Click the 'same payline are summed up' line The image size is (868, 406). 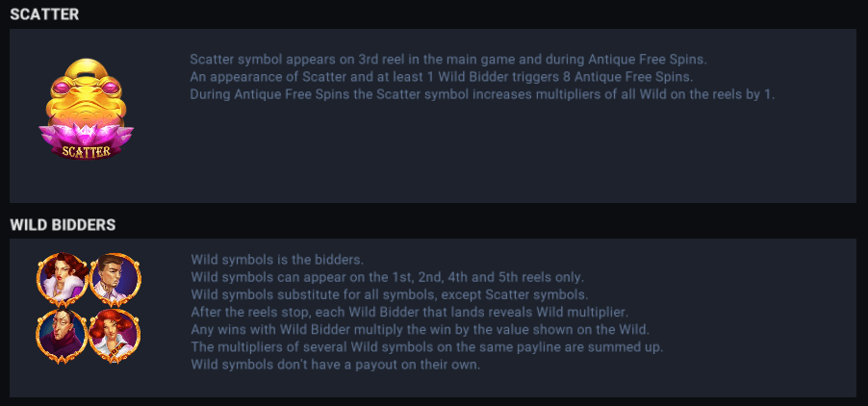click(x=427, y=346)
